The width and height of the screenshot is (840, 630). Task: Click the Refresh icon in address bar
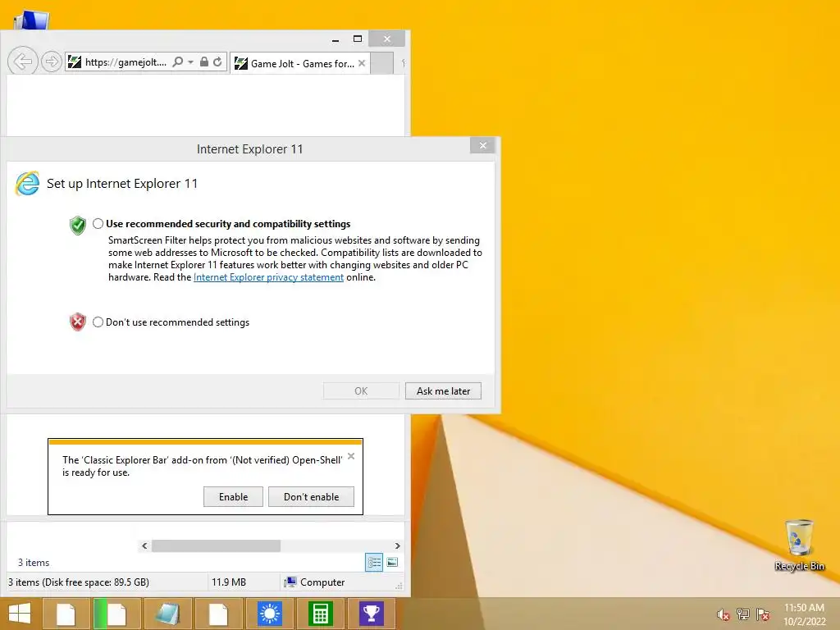click(x=217, y=62)
